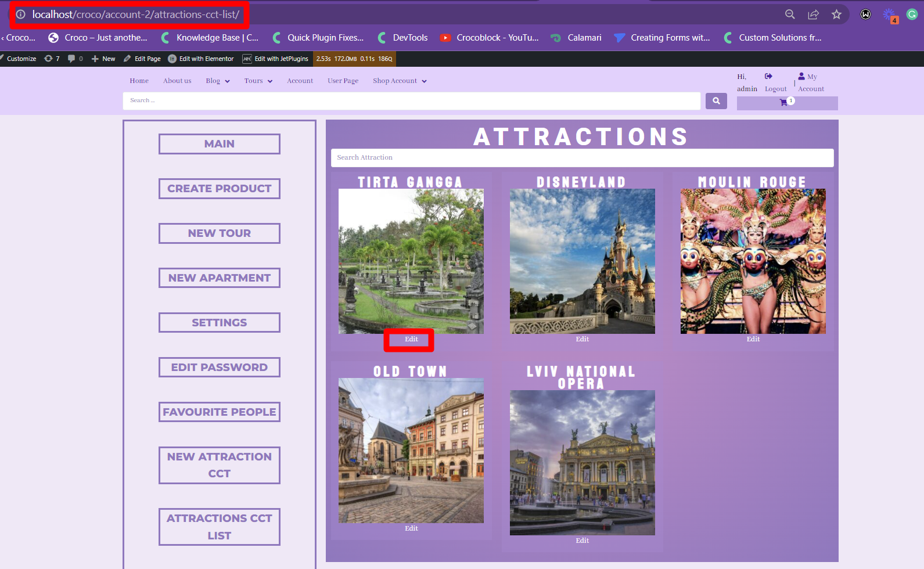Click the magnifier search button
Image resolution: width=924 pixels, height=569 pixels.
click(x=716, y=101)
